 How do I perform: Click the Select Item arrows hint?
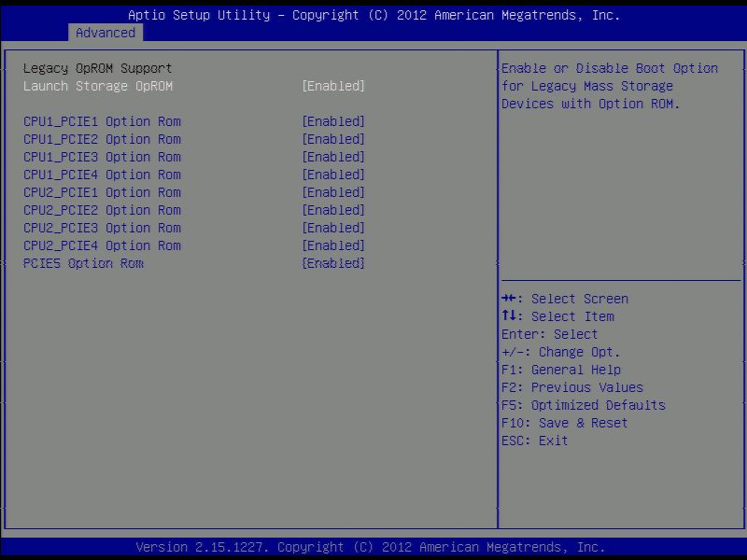[557, 316]
